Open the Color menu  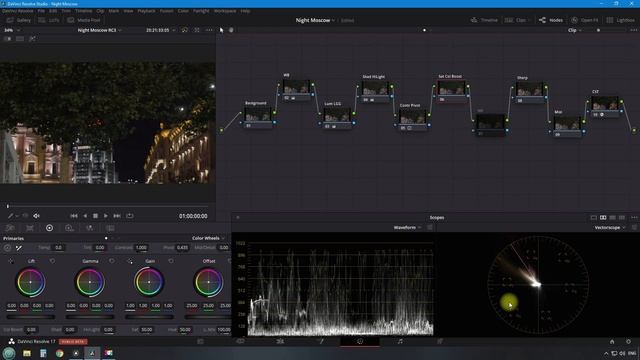click(183, 11)
